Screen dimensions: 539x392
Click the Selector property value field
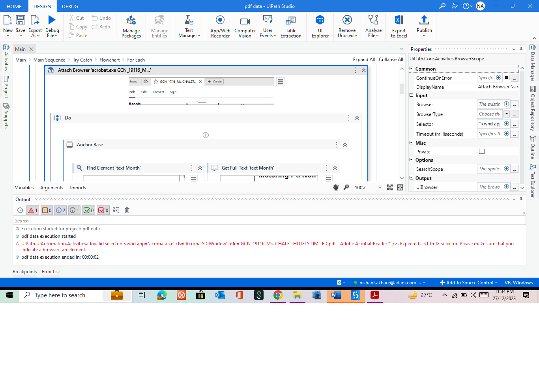tap(489, 124)
